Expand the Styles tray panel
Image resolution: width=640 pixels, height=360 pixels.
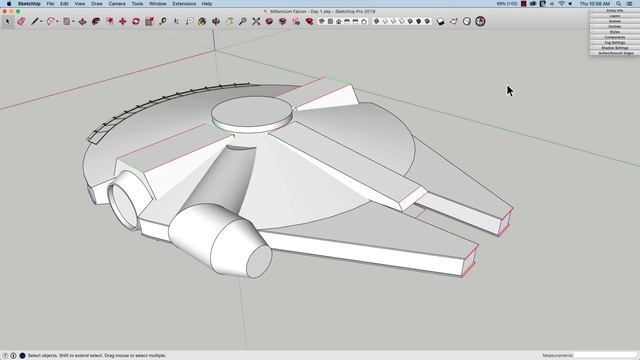tap(615, 32)
